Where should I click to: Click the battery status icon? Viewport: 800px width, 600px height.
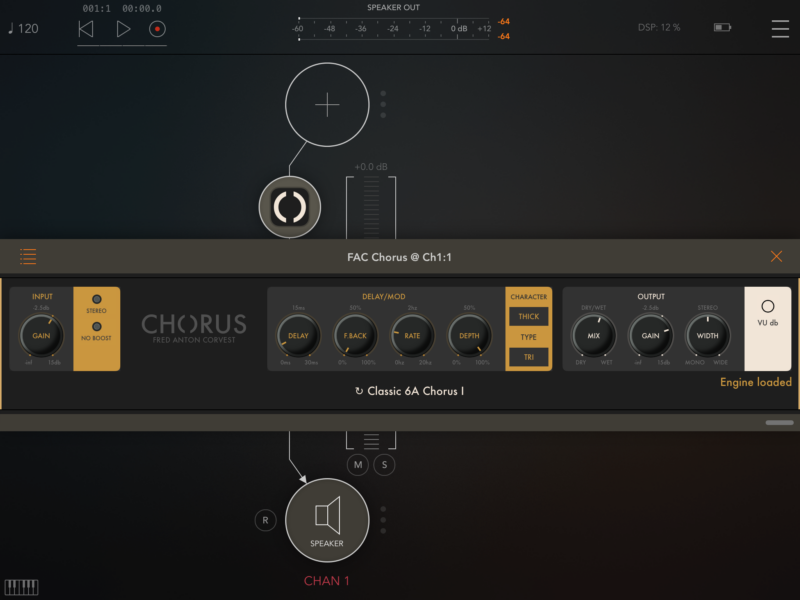[x=722, y=27]
